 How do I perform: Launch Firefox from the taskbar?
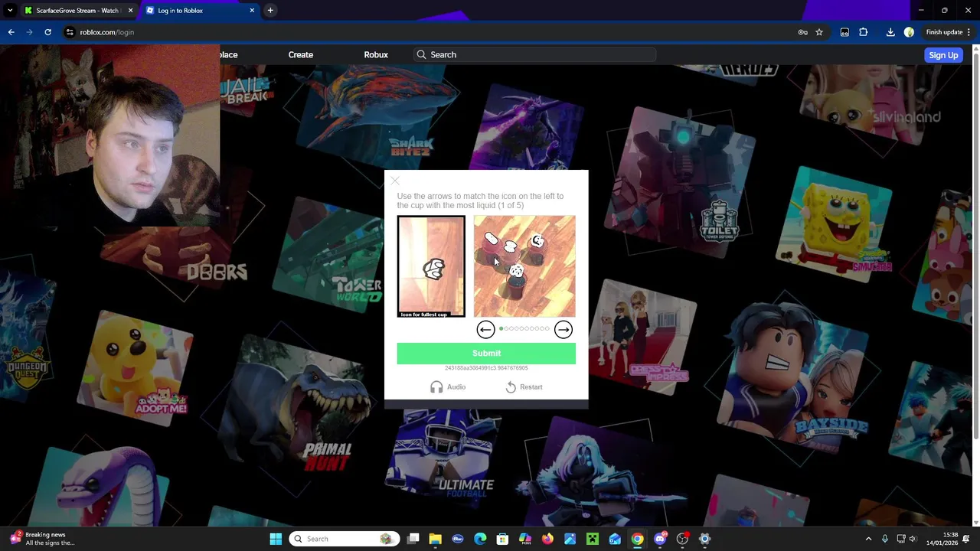click(x=547, y=539)
